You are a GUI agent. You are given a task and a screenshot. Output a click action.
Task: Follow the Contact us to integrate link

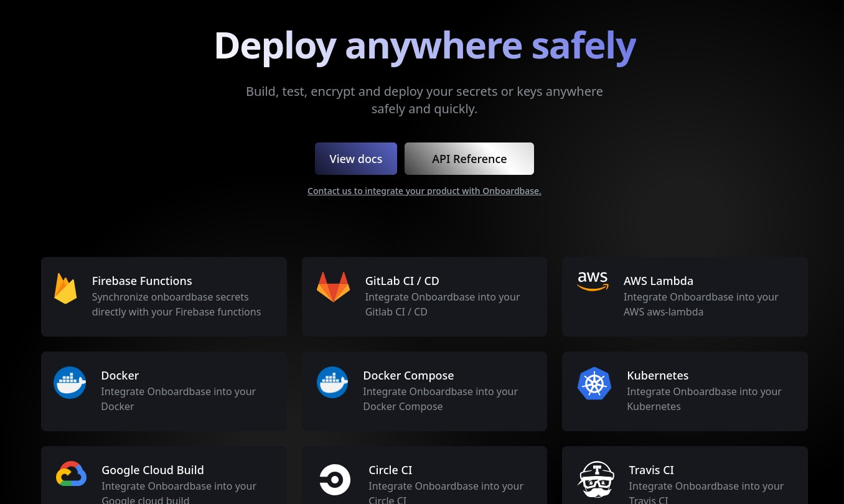click(x=424, y=191)
